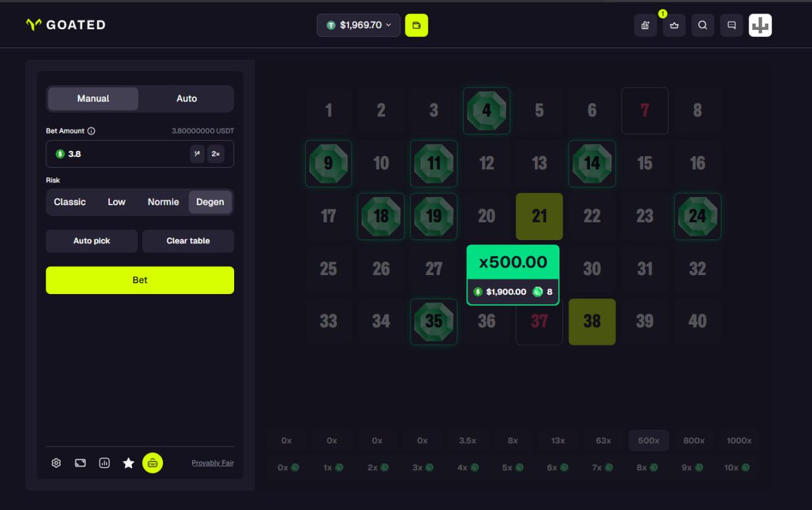
Task: Open the leaderboard stats icon in header
Action: [x=646, y=25]
